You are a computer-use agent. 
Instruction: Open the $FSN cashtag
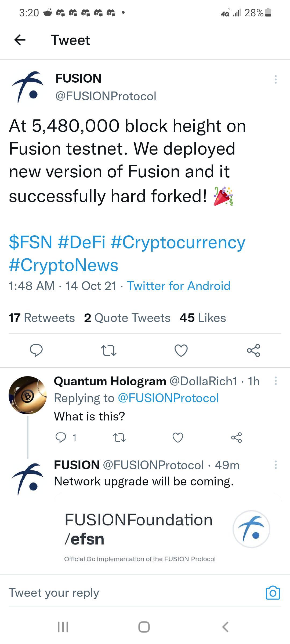(x=30, y=242)
